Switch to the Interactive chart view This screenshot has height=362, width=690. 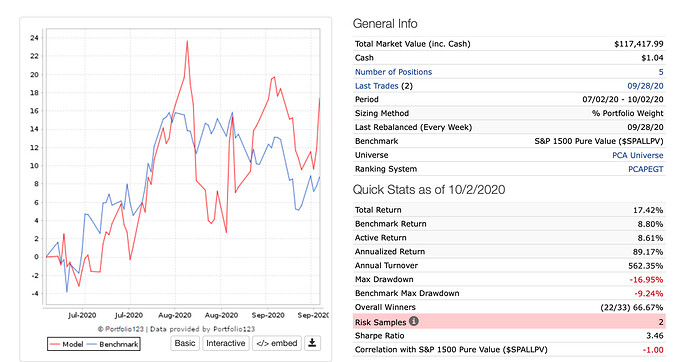(226, 343)
